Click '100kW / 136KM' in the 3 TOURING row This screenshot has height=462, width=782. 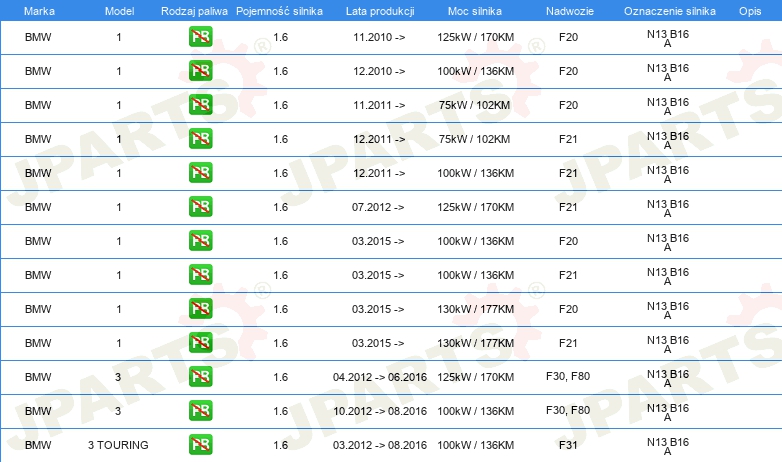(476, 445)
